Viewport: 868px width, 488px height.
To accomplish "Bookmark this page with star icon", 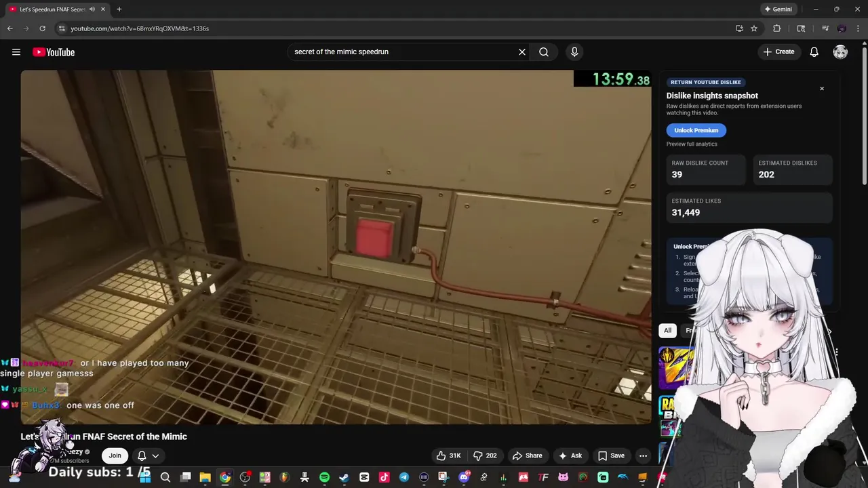I will [x=754, y=28].
